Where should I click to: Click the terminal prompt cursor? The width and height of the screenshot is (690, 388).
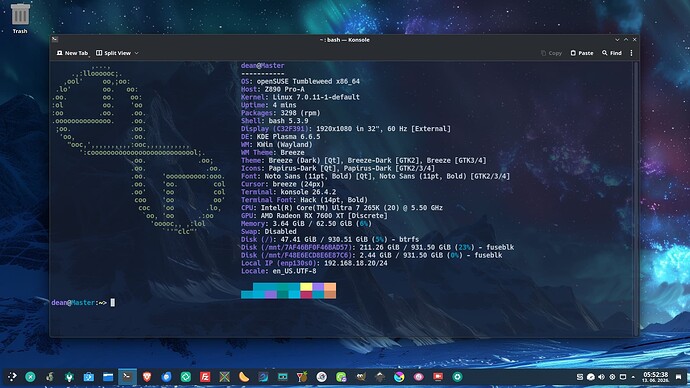113,302
